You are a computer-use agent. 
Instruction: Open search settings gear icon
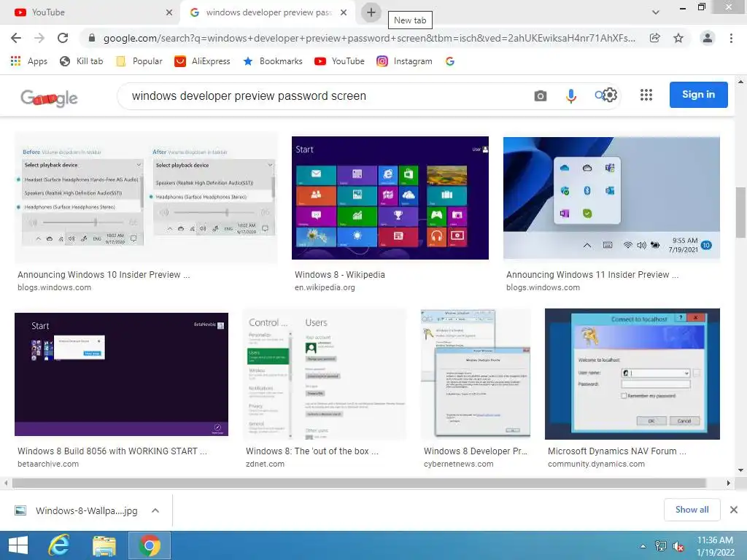[610, 95]
